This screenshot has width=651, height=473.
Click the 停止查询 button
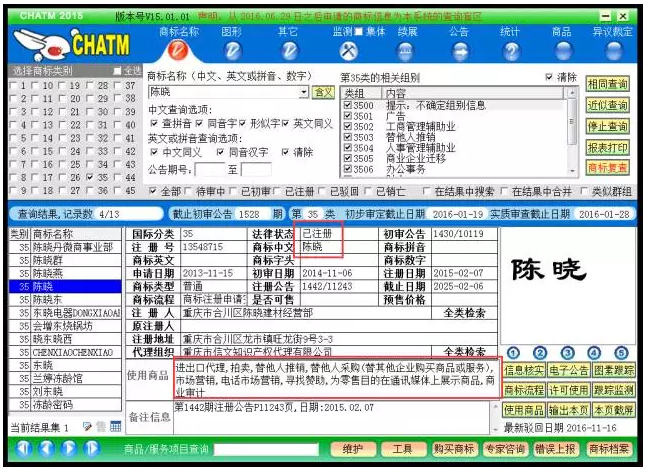pyautogui.click(x=607, y=126)
